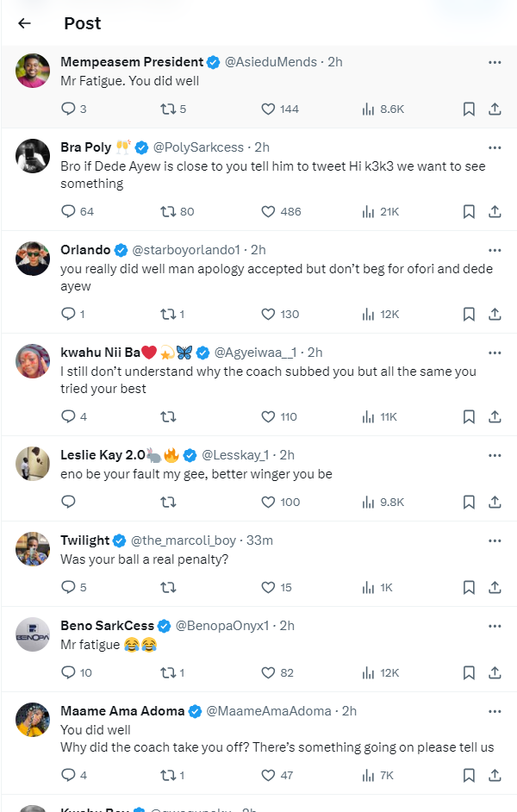Expand more menu for Maame Ama Adoma's reply
Image resolution: width=517 pixels, height=812 pixels.
pos(495,711)
